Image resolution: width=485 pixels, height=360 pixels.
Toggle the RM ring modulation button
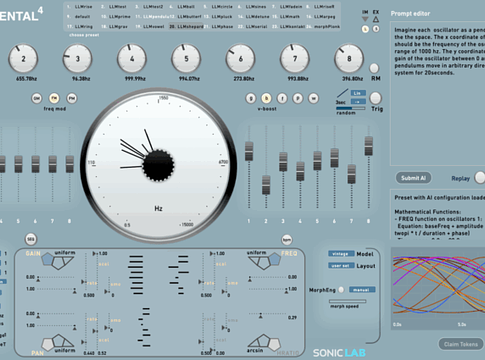click(x=374, y=68)
